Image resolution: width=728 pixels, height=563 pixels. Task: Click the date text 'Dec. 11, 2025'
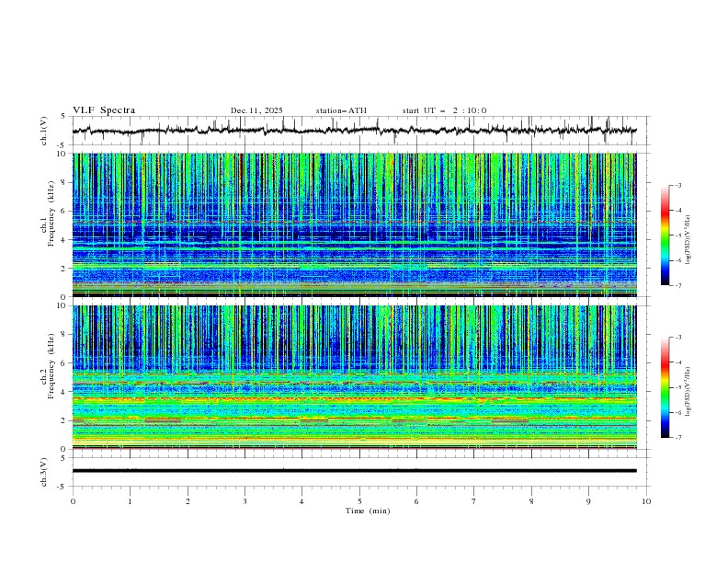pyautogui.click(x=256, y=110)
